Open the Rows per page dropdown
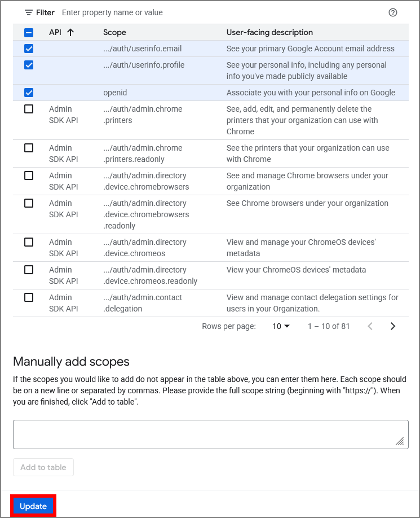Image resolution: width=420 pixels, height=518 pixels. point(281,326)
